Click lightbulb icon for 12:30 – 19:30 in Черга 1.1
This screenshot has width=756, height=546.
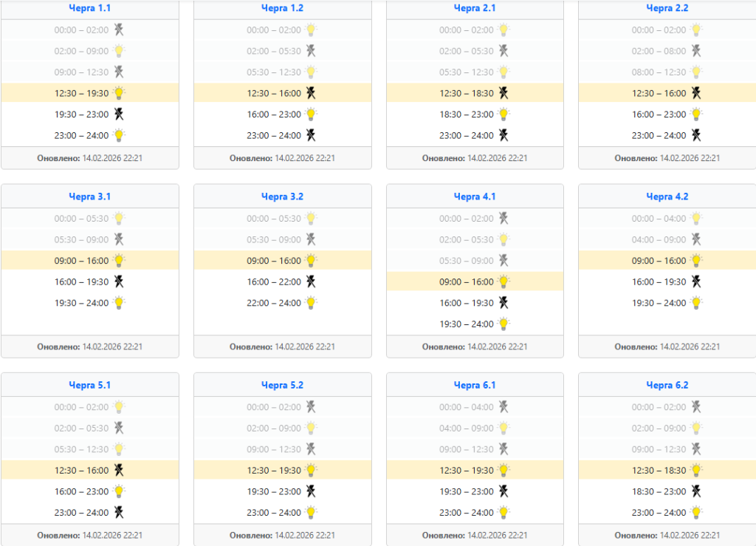point(119,93)
